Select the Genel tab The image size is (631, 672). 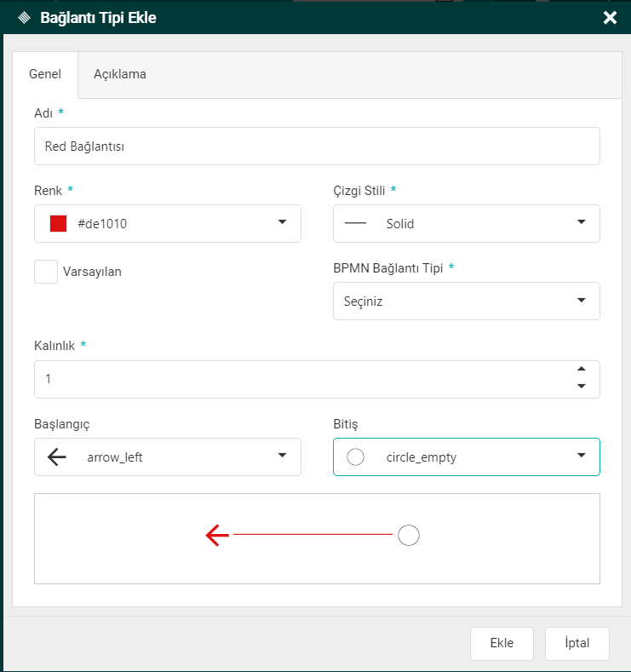point(45,74)
